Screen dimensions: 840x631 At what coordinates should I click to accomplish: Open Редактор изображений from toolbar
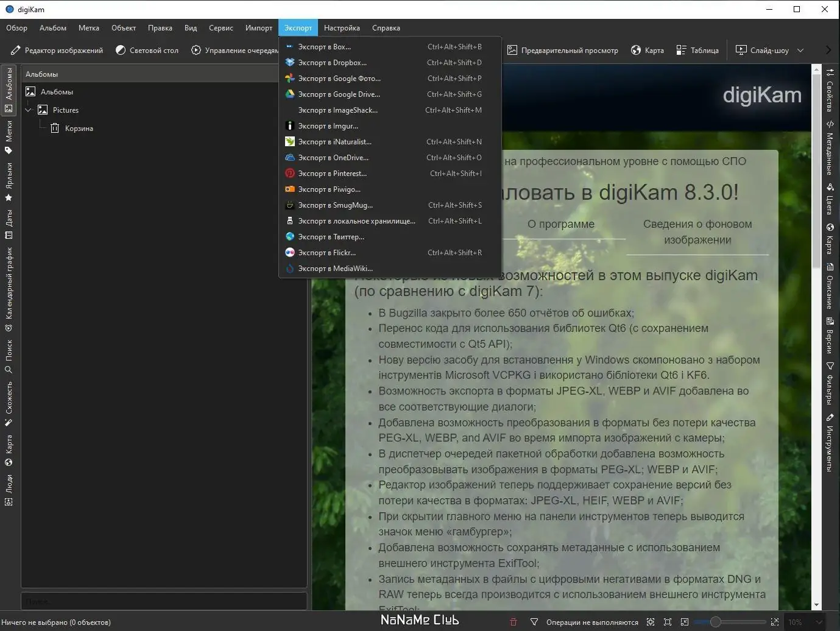point(57,51)
